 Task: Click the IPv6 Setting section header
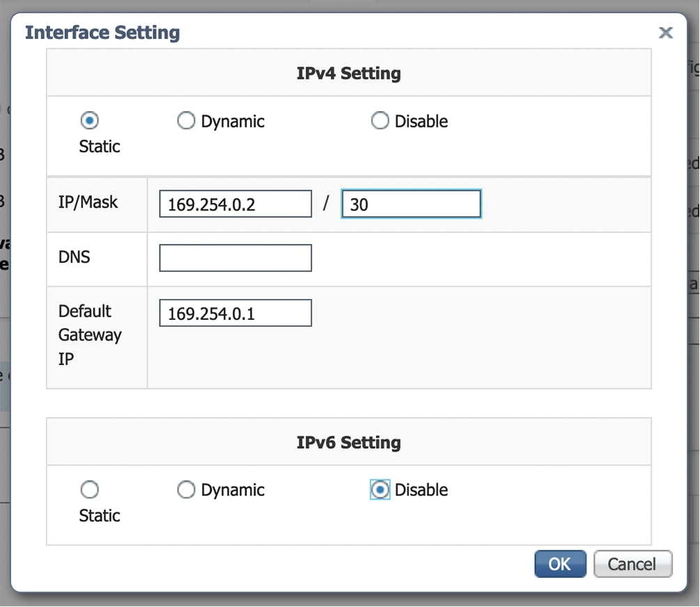click(x=348, y=443)
